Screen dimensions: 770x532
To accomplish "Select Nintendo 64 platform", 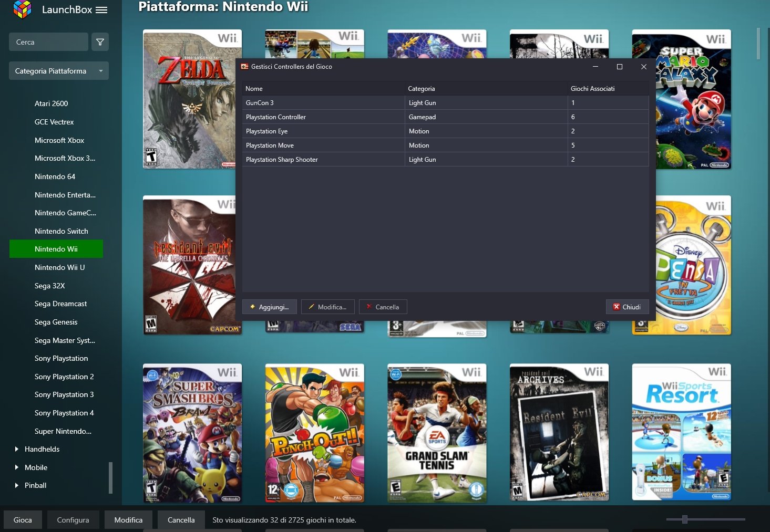I will 56,176.
